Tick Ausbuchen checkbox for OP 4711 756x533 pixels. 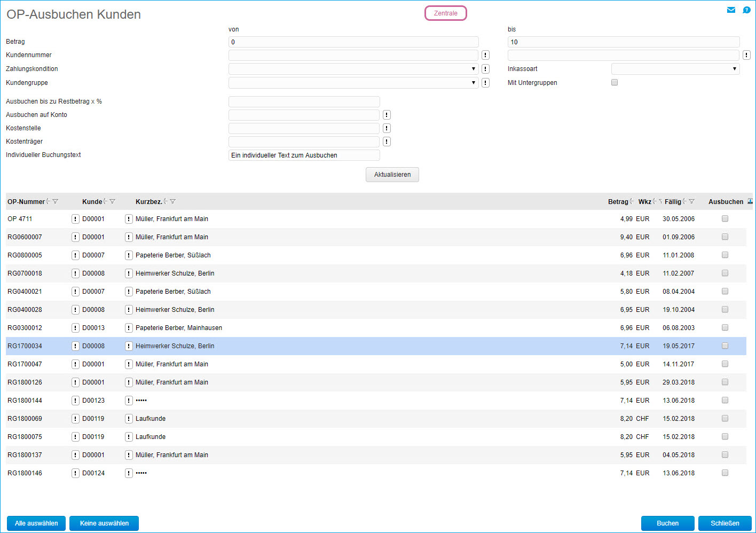pyautogui.click(x=725, y=218)
